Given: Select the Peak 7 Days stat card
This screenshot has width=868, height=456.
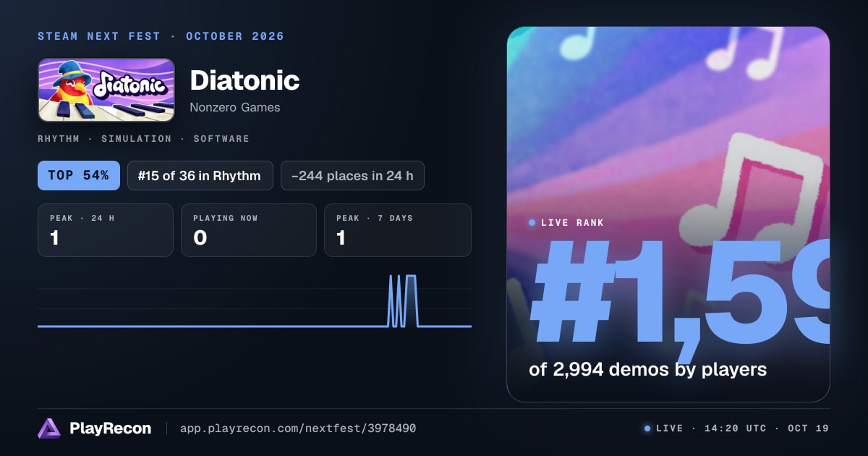Looking at the screenshot, I should point(398,230).
